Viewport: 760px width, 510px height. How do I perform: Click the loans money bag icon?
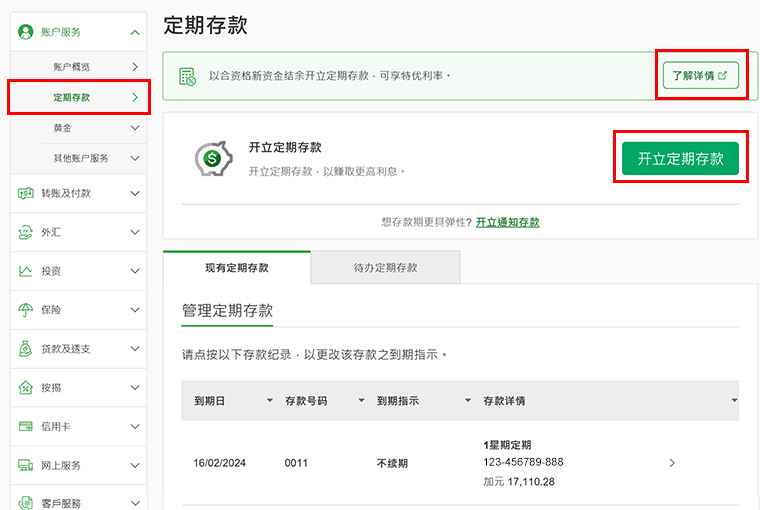click(x=25, y=349)
